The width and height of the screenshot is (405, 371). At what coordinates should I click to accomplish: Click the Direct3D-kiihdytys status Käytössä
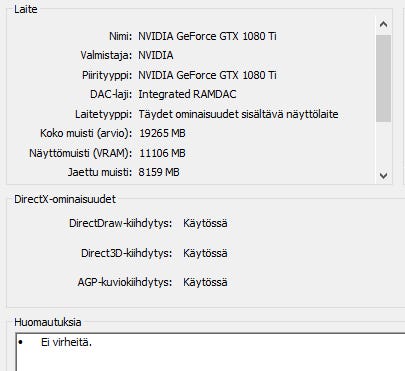[x=205, y=253]
